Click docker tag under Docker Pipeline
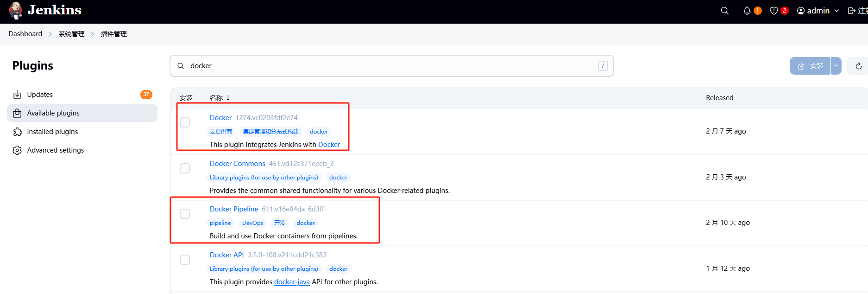 click(x=305, y=223)
